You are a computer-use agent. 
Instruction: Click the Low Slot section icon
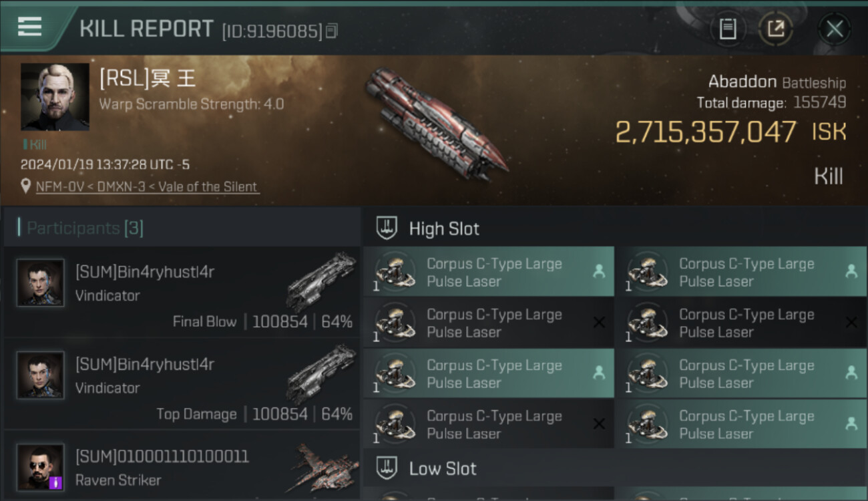(x=387, y=468)
